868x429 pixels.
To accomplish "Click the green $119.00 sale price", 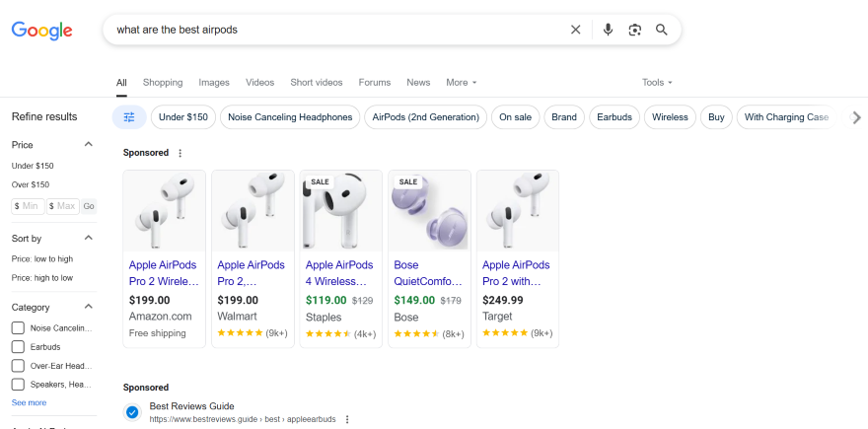I will [326, 301].
